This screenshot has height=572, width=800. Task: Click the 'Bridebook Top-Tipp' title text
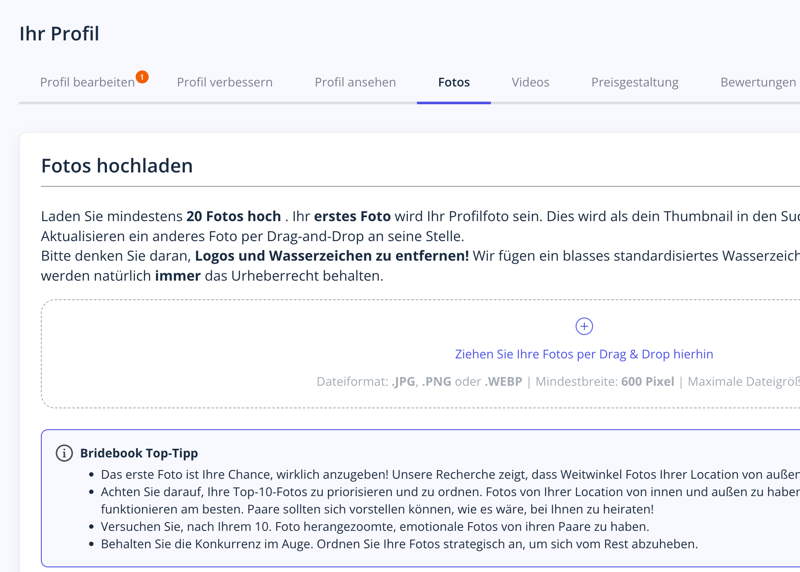[x=139, y=453]
